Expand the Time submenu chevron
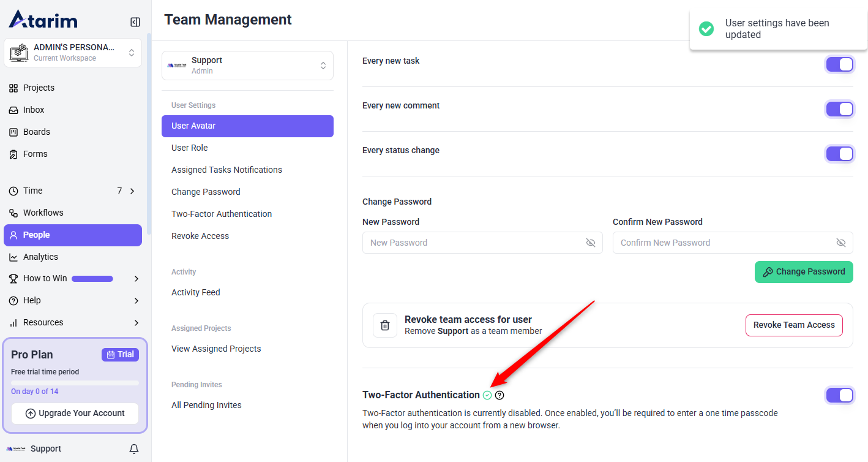The height and width of the screenshot is (462, 868). (x=132, y=191)
